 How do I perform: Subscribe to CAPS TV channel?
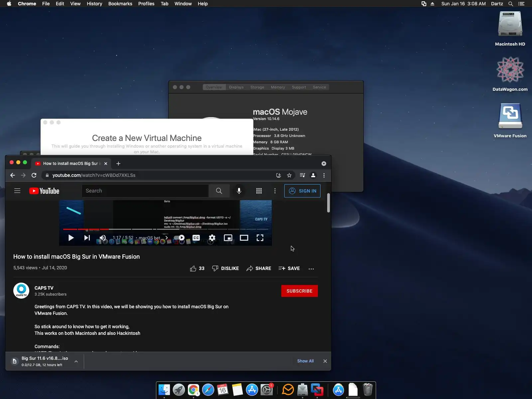point(300,291)
